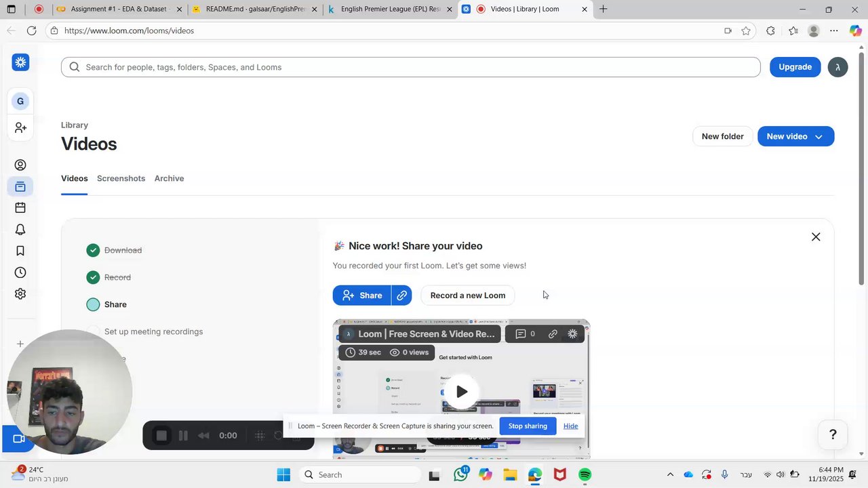Show hidden system tray icons chevron
Viewport: 868px width, 488px height.
670,474
